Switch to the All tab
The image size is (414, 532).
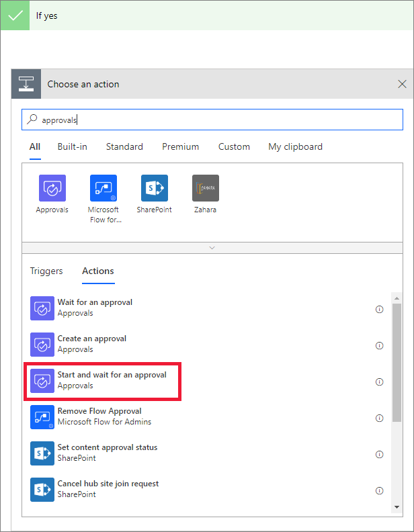35,147
